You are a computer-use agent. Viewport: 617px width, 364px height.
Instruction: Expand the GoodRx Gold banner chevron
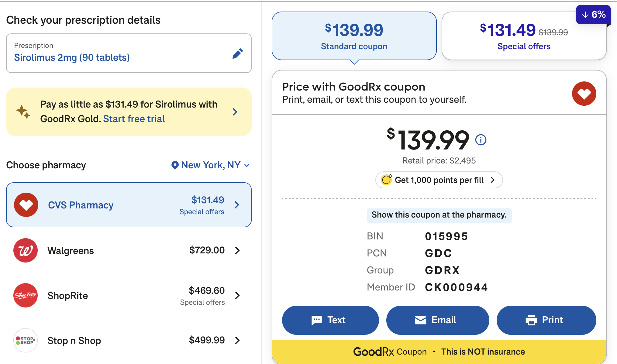(235, 112)
